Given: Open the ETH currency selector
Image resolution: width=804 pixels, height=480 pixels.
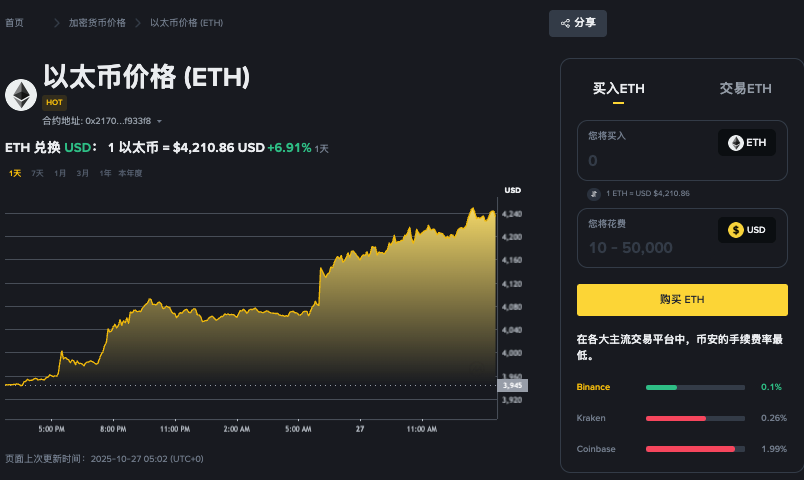Looking at the screenshot, I should pyautogui.click(x=747, y=143).
